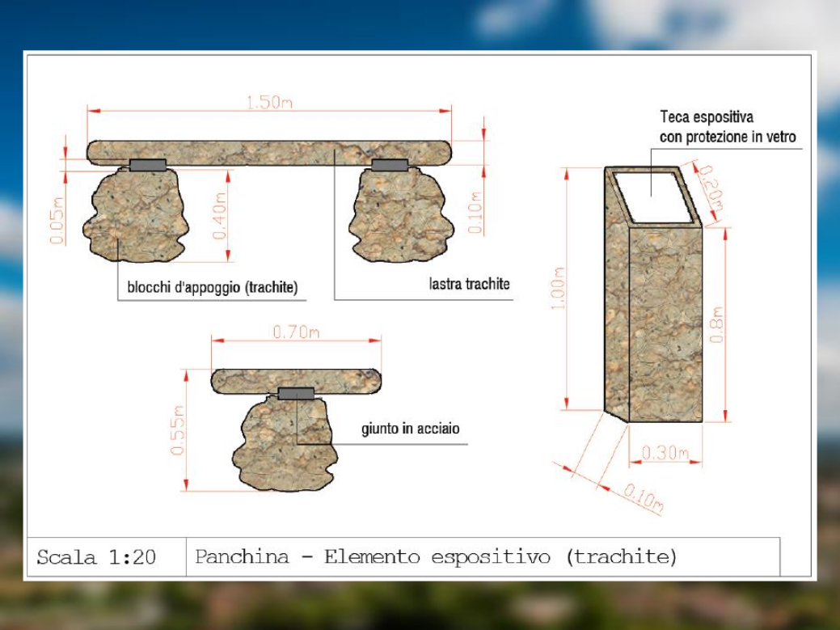Select the 'giunto in acciaio' label
The image size is (840, 630).
pyautogui.click(x=411, y=429)
